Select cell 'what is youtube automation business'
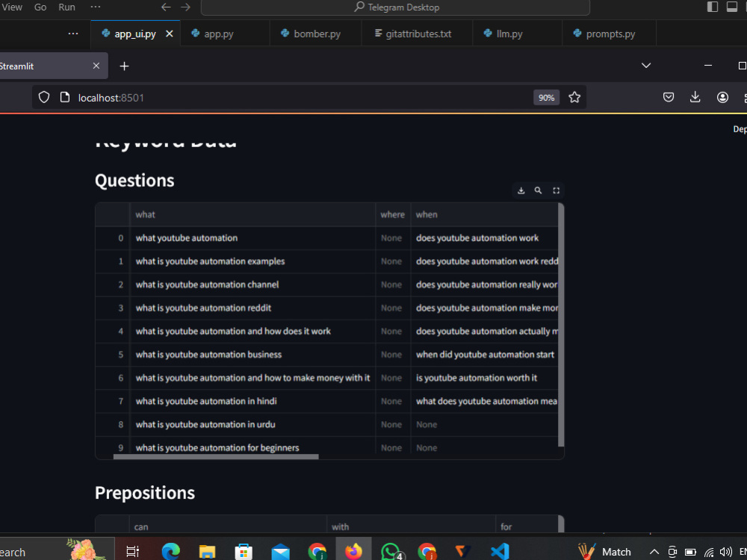 coord(252,355)
